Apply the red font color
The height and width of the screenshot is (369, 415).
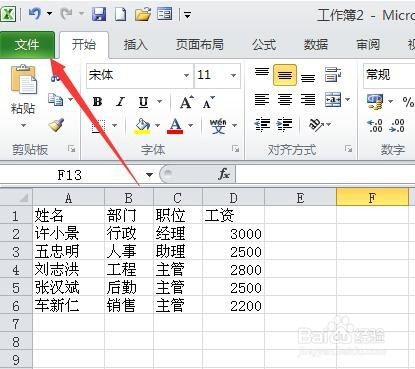click(175, 126)
